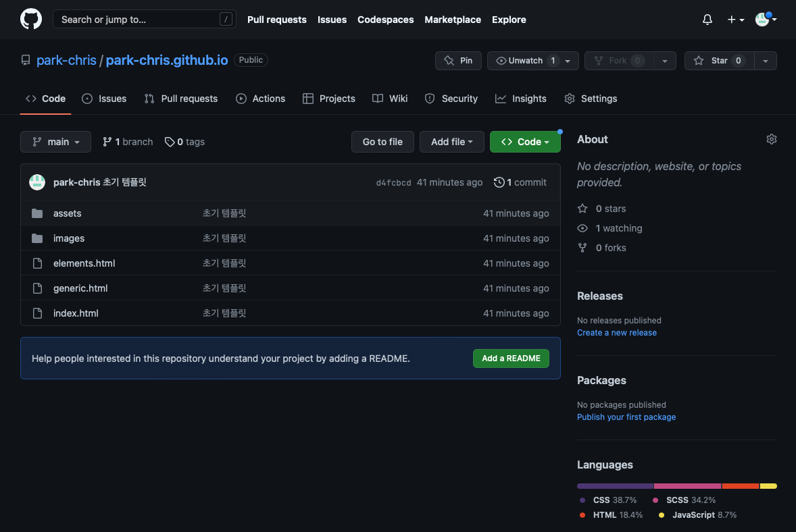Star this repository
The height and width of the screenshot is (532, 796).
click(720, 61)
